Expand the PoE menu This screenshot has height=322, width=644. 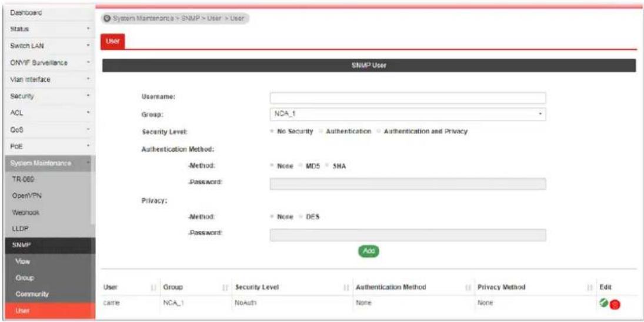click(x=48, y=146)
